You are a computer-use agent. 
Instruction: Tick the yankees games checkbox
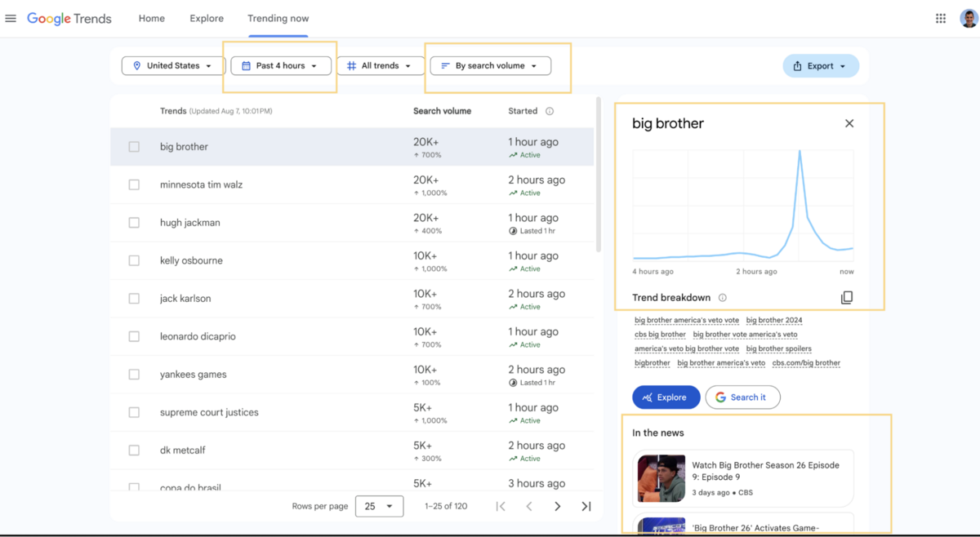134,375
